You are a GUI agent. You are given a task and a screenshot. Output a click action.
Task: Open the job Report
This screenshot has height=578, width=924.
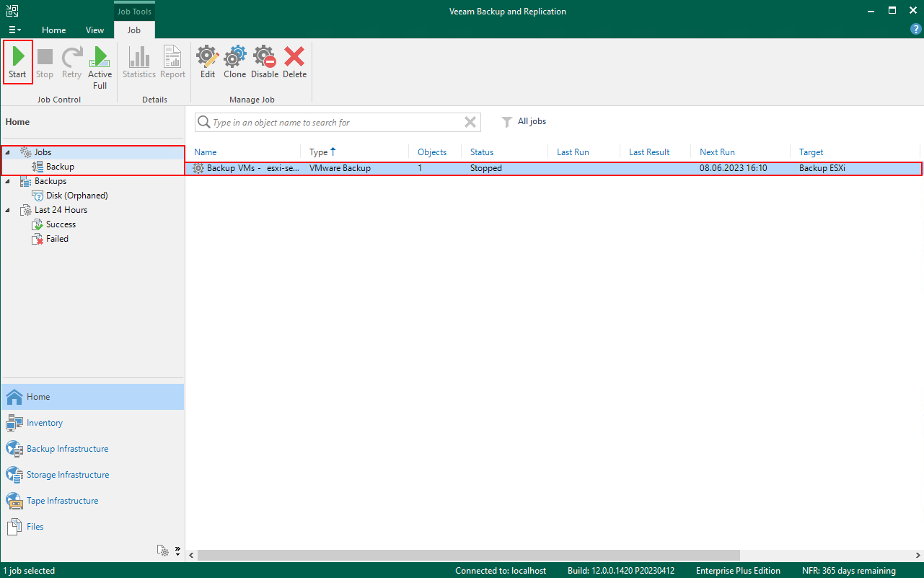tap(172, 63)
